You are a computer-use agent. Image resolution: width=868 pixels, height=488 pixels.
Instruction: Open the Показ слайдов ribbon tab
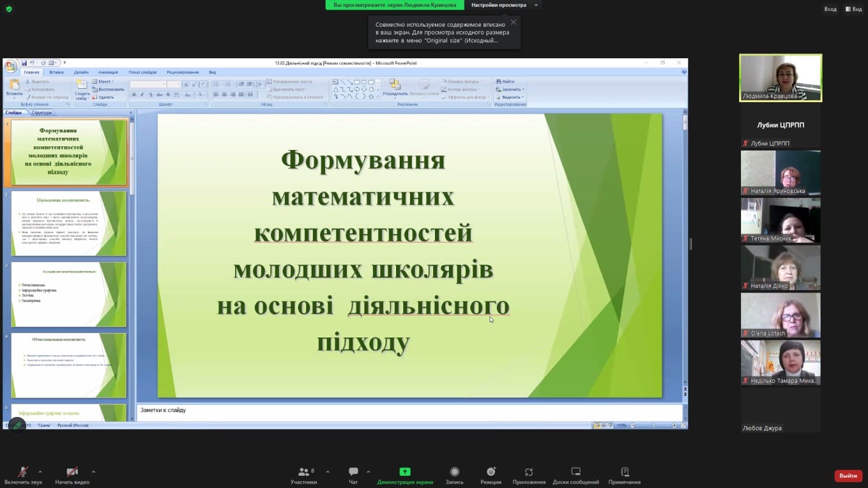143,72
